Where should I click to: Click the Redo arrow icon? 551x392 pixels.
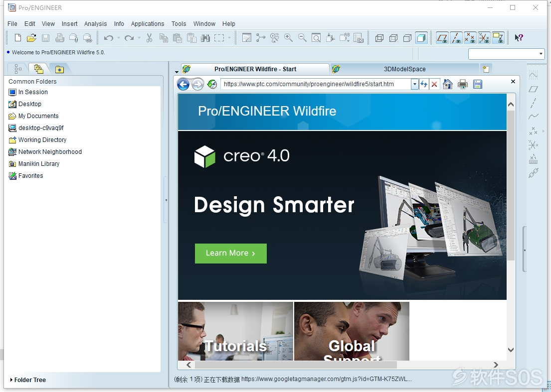point(129,37)
